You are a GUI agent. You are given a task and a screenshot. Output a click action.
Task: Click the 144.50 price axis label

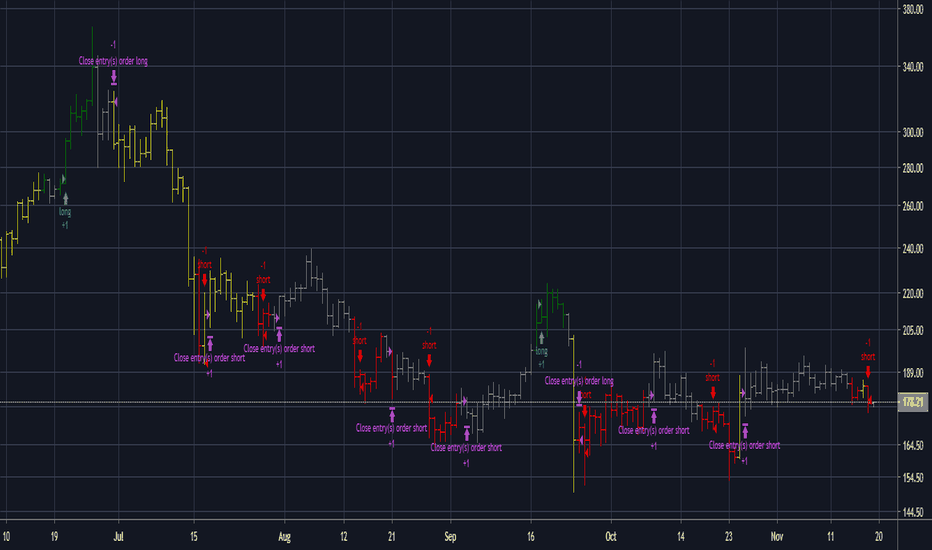click(912, 512)
